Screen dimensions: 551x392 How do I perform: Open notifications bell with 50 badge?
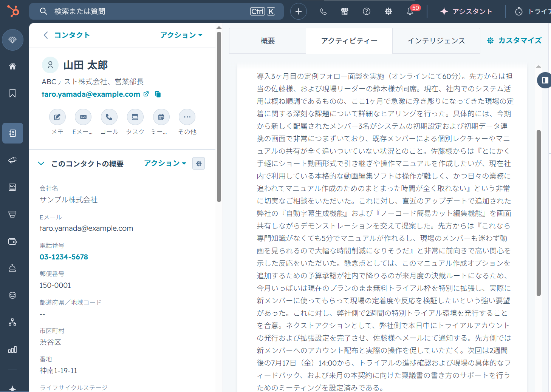click(x=410, y=11)
